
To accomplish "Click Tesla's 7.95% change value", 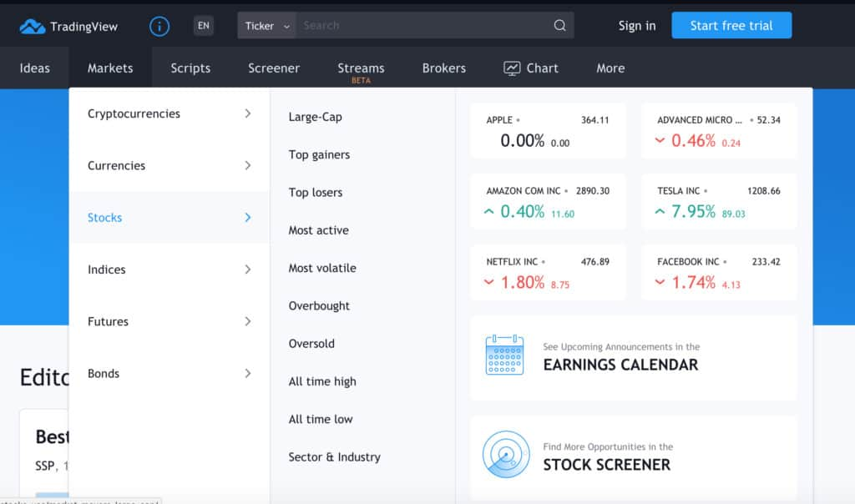I will click(x=693, y=211).
